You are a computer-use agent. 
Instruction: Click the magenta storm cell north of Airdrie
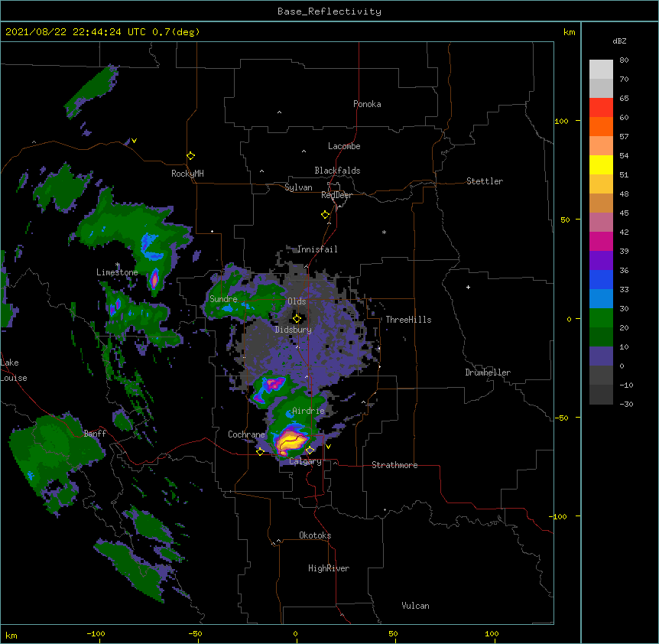(274, 383)
